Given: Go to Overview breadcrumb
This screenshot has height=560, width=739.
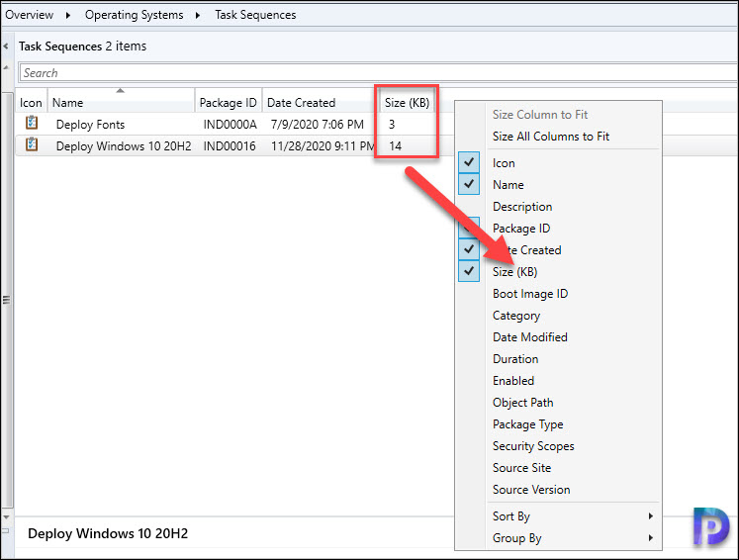Looking at the screenshot, I should coord(30,15).
